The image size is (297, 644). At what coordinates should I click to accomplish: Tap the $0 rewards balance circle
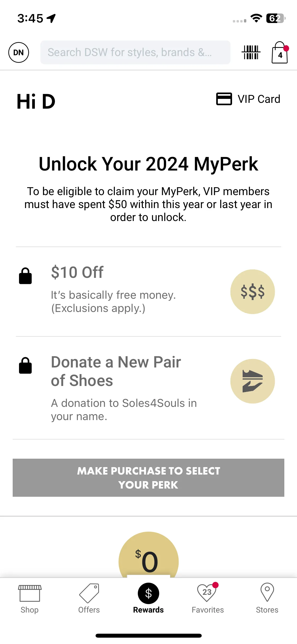point(149,555)
